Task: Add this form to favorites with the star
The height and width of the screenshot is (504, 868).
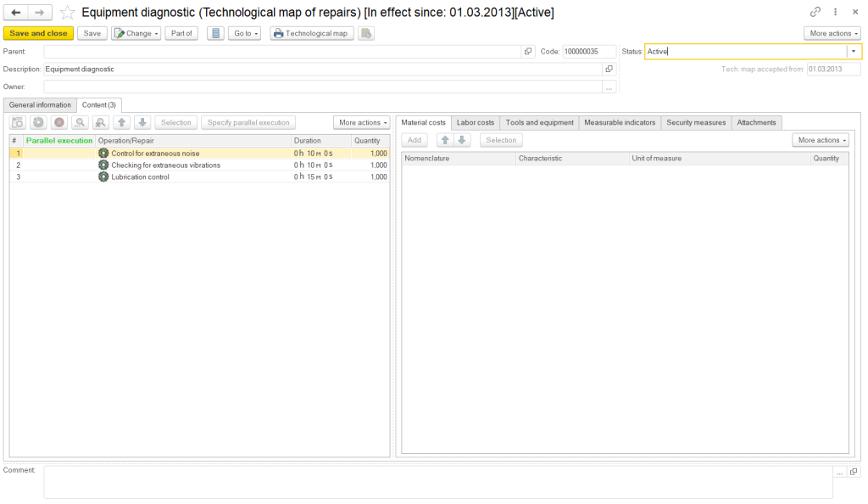Action: pyautogui.click(x=67, y=13)
